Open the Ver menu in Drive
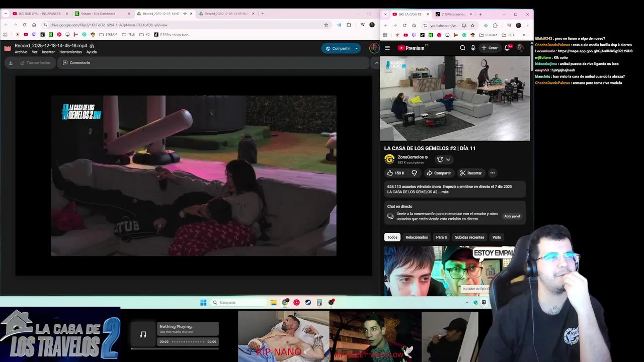Viewport: 644px width, 362px height. 35,52
